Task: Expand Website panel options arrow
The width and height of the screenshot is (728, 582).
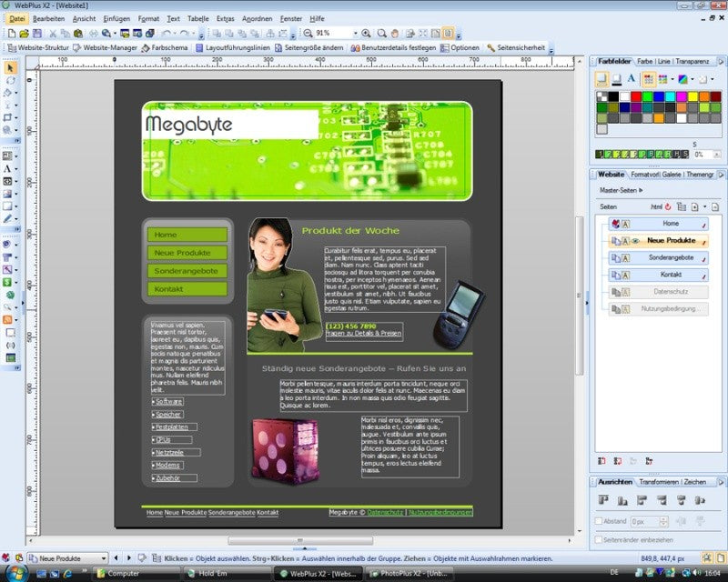Action: point(721,175)
